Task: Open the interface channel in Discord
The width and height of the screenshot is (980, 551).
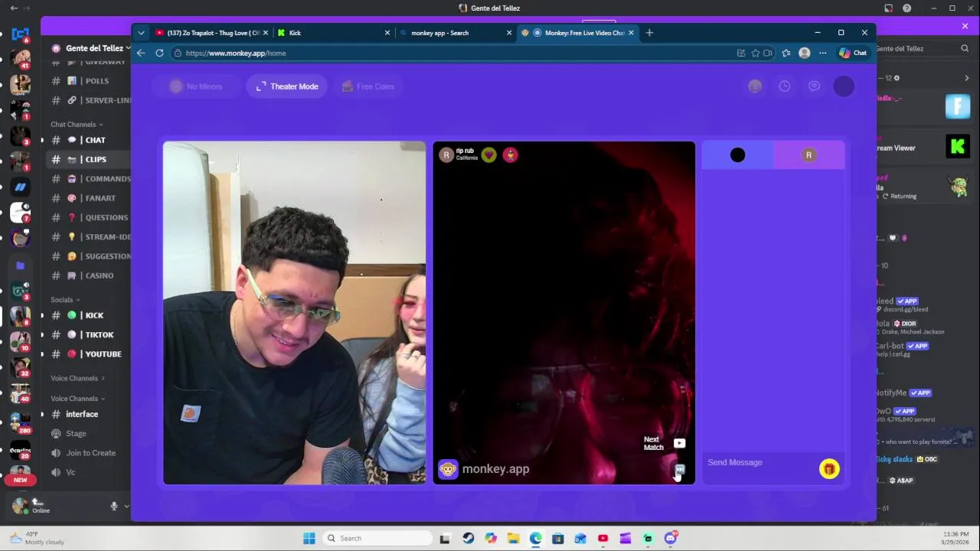Action: click(88, 414)
